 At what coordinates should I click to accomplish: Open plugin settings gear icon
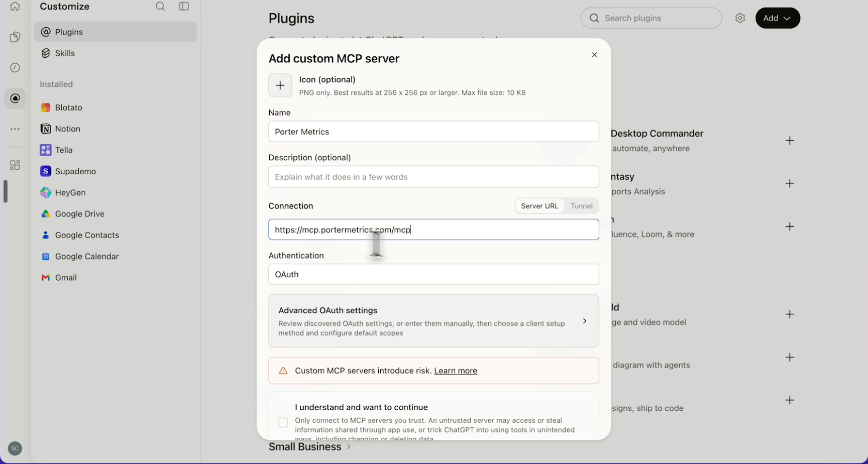coord(740,18)
